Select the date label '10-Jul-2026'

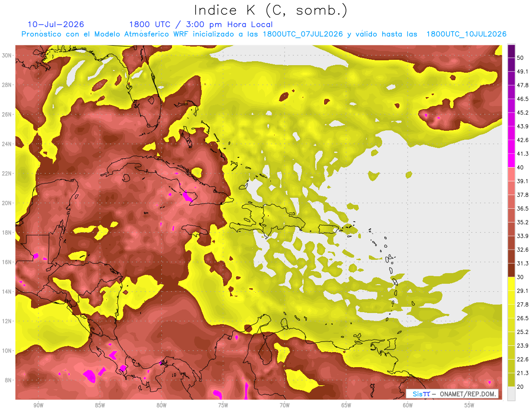[56, 24]
